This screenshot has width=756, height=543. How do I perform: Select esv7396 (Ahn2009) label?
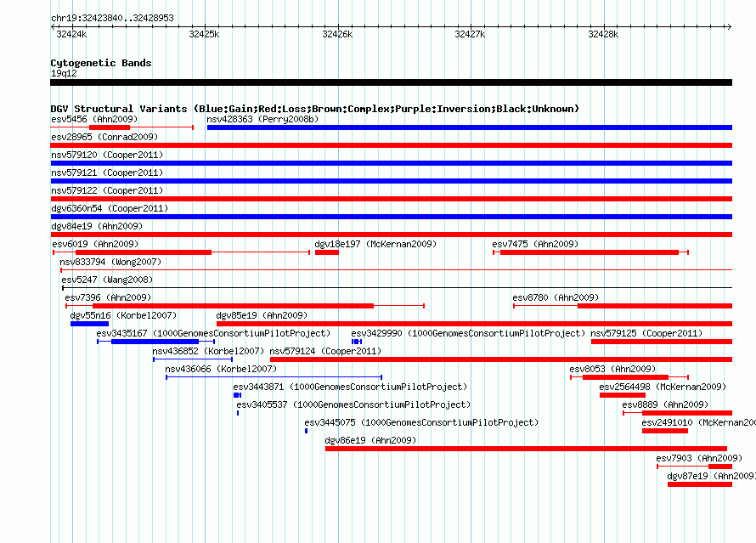coord(108,297)
